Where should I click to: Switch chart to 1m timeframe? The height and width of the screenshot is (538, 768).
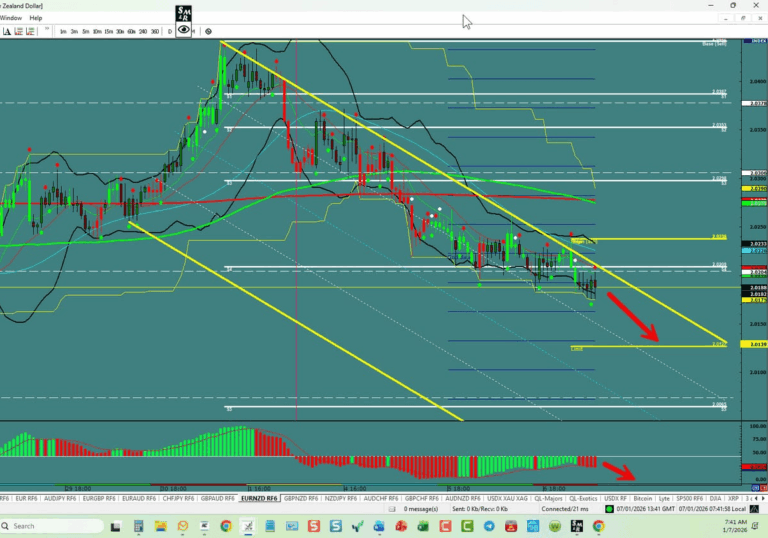tap(63, 31)
